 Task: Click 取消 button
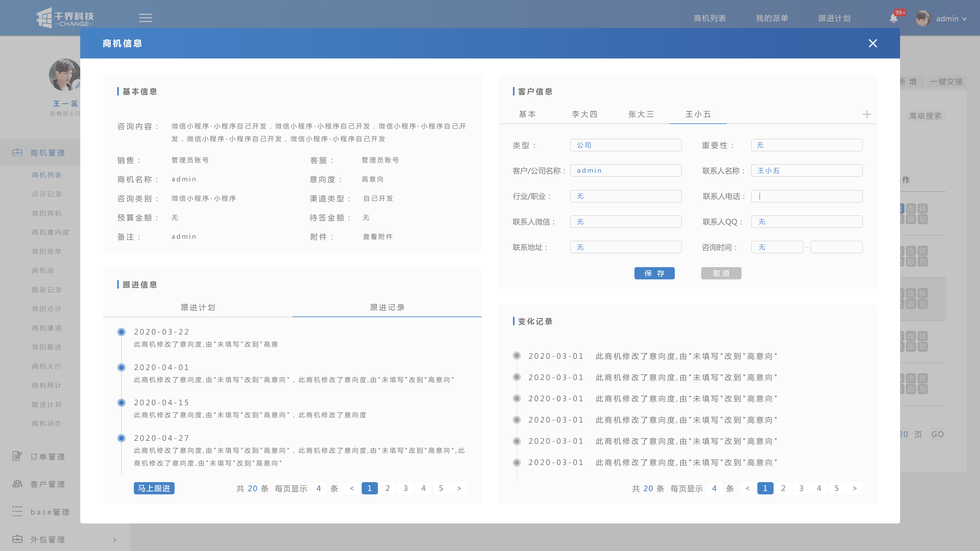coord(721,273)
